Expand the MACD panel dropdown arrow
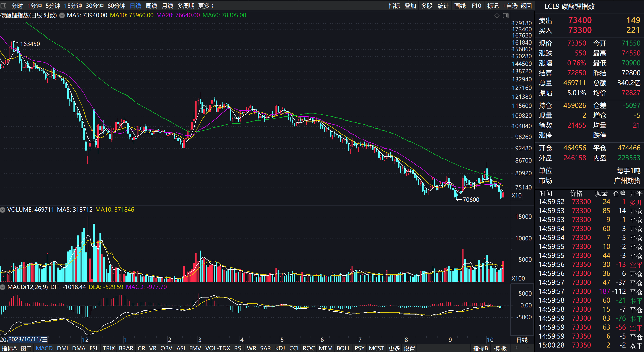This screenshot has height=352, width=644. pyautogui.click(x=3, y=287)
